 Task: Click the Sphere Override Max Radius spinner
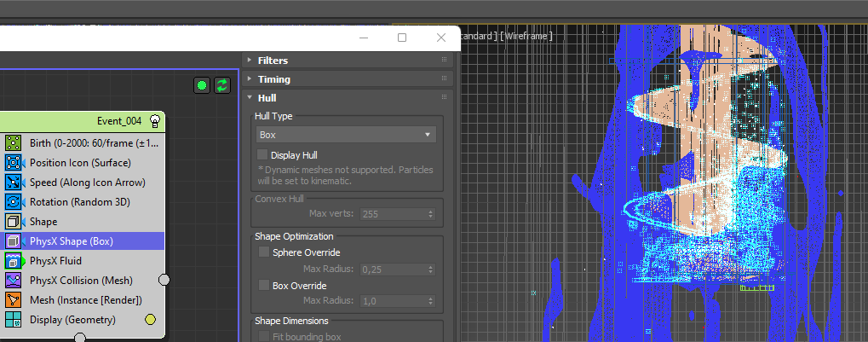point(430,270)
